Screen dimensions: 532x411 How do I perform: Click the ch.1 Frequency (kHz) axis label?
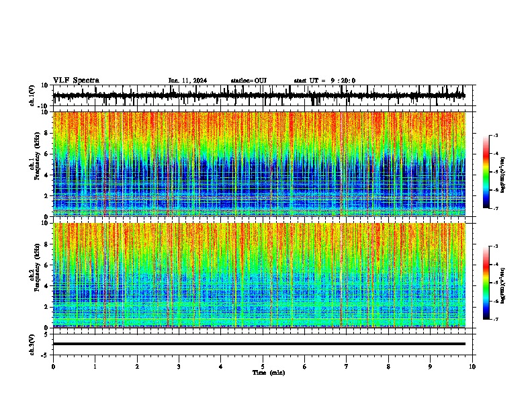coord(35,156)
